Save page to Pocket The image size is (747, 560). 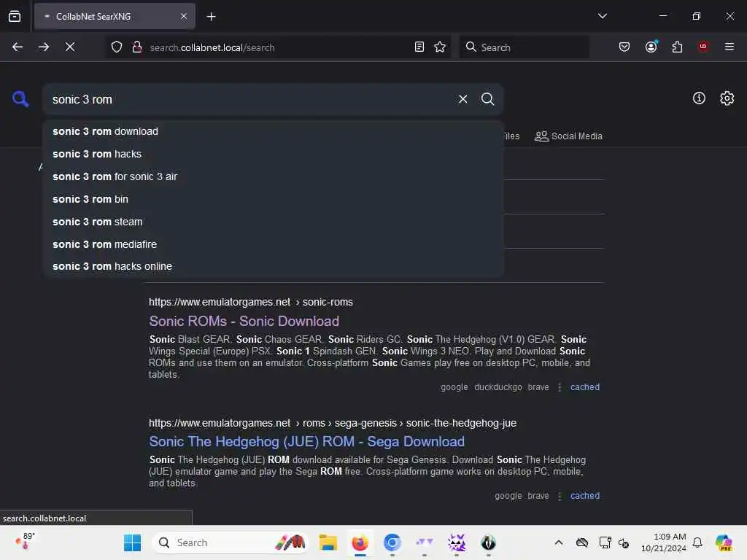tap(624, 47)
